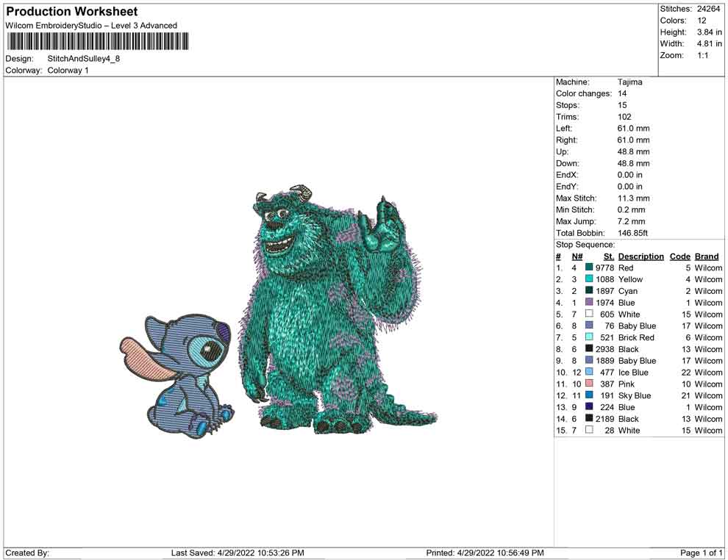The width and height of the screenshot is (728, 560).
Task: Select the white swatch beside 28
Action: [x=589, y=430]
